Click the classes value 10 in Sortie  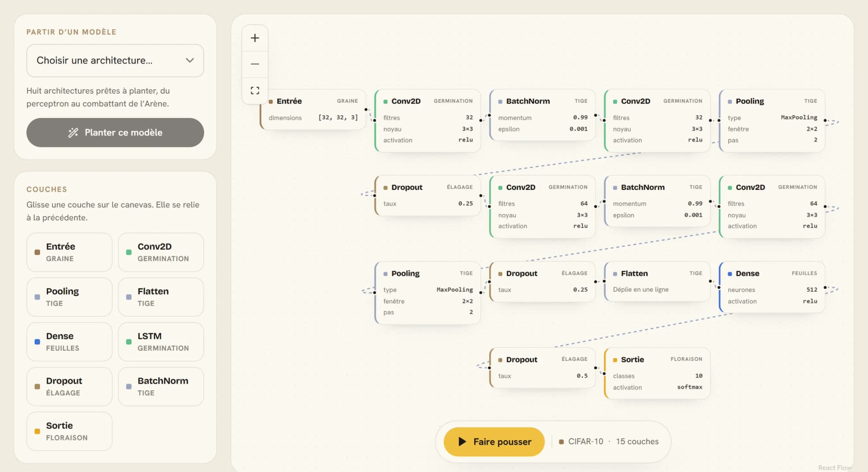click(699, 376)
